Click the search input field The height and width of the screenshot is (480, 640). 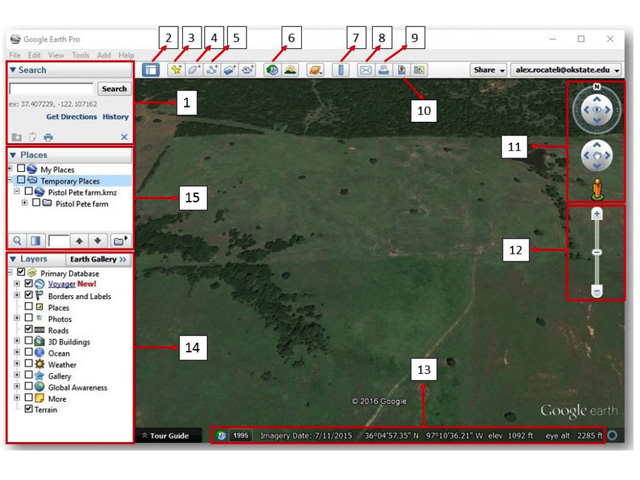(x=51, y=89)
